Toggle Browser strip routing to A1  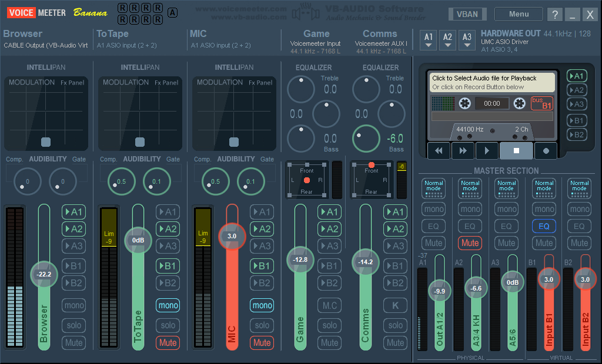pyautogui.click(x=73, y=212)
